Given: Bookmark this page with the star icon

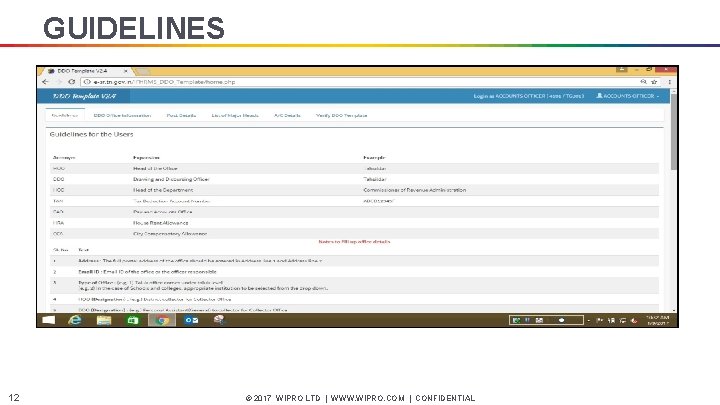Looking at the screenshot, I should click(654, 82).
